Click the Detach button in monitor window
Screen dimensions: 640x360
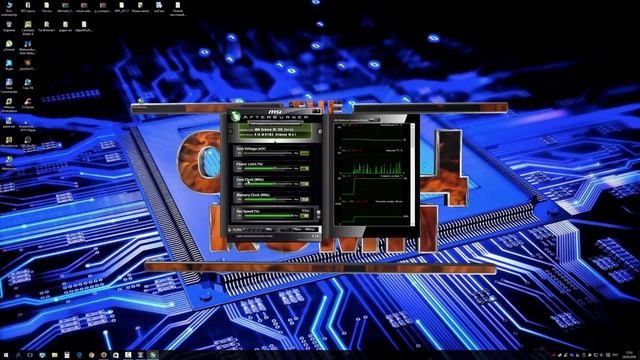(374, 120)
